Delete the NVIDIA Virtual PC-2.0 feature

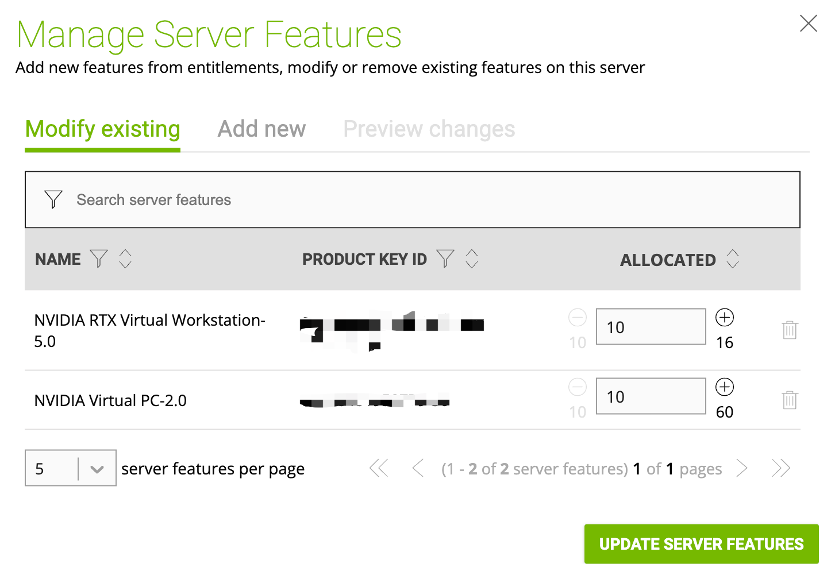point(790,399)
